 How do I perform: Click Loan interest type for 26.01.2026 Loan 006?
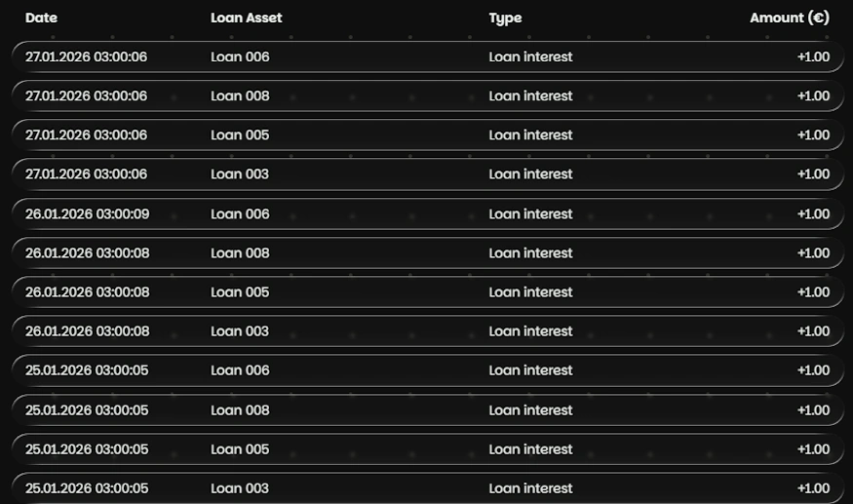coord(530,213)
